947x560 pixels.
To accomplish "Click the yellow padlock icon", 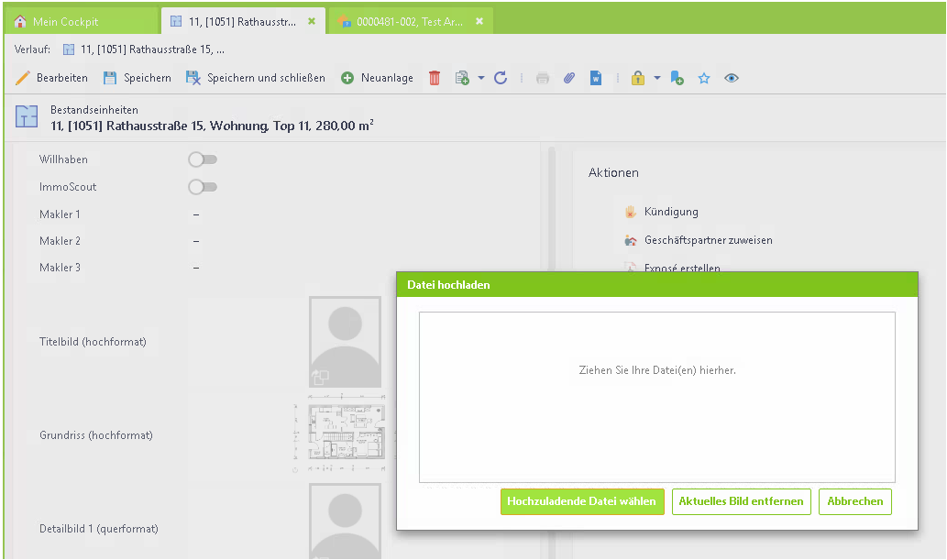I will click(x=638, y=79).
